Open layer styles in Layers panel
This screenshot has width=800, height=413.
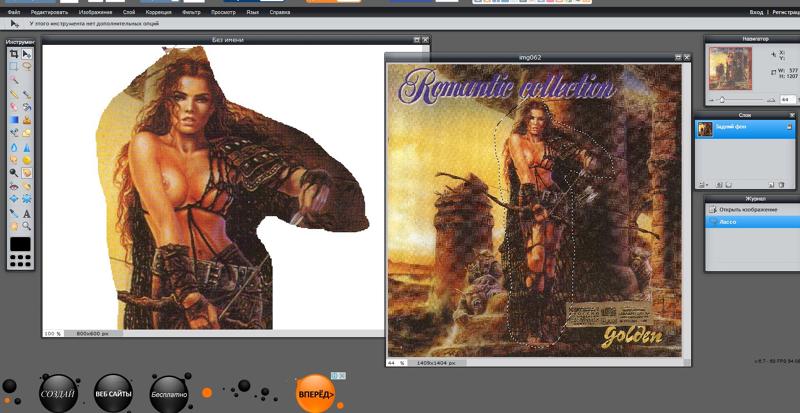[x=729, y=185]
